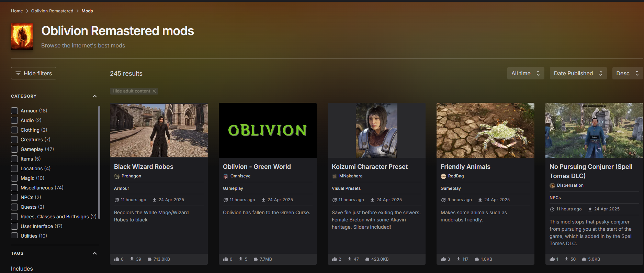Screen dimensions: 644x273
Task: Click file size icon beside 7.7MB
Action: click(x=256, y=259)
